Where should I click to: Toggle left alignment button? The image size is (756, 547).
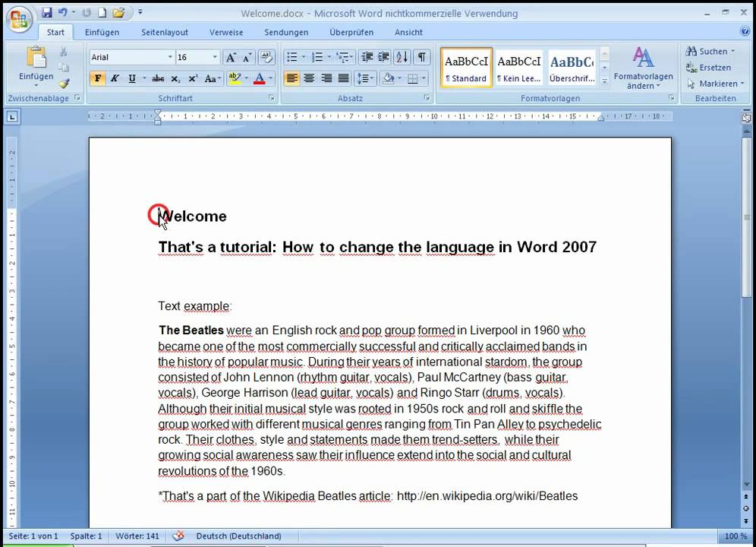pyautogui.click(x=291, y=78)
